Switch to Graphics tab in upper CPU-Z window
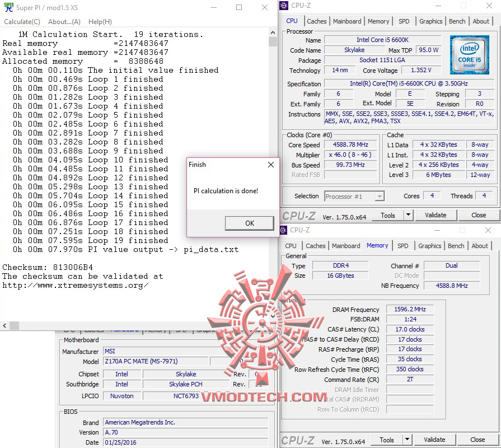This screenshot has width=501, height=448. point(430,21)
